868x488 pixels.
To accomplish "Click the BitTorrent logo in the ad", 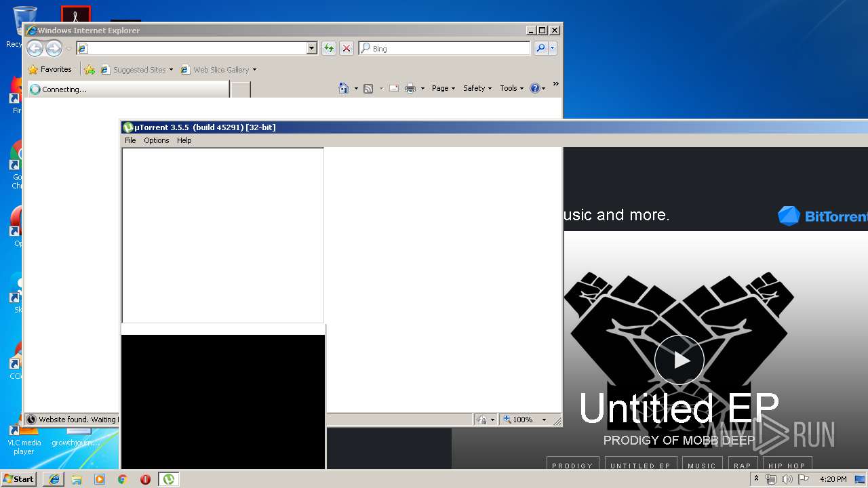I will (x=823, y=216).
